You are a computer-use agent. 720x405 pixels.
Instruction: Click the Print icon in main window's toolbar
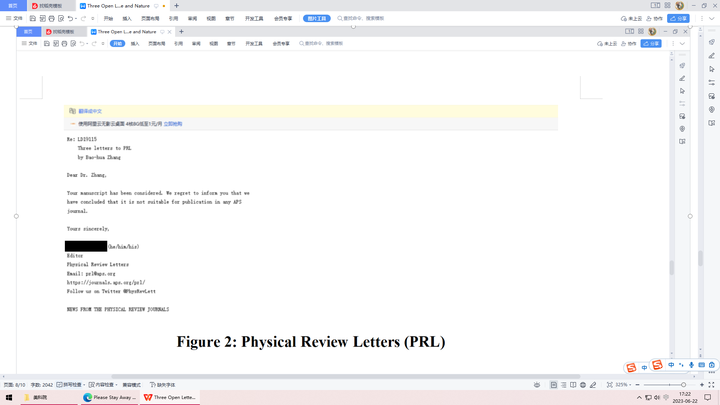51,18
